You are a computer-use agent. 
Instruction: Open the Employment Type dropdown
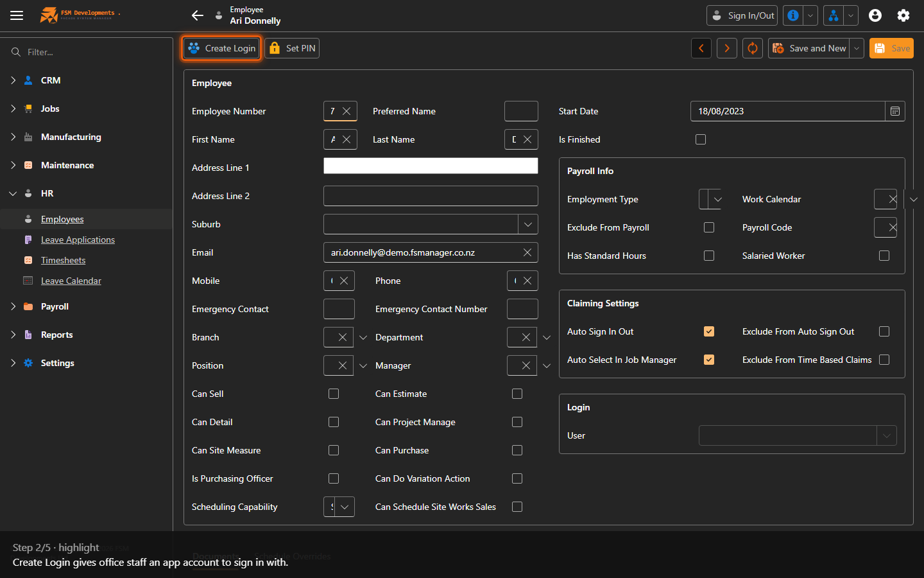pos(717,199)
